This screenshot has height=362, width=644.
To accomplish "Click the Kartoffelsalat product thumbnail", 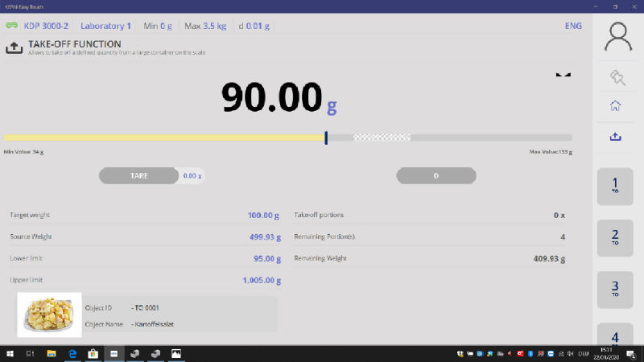I will point(49,315).
